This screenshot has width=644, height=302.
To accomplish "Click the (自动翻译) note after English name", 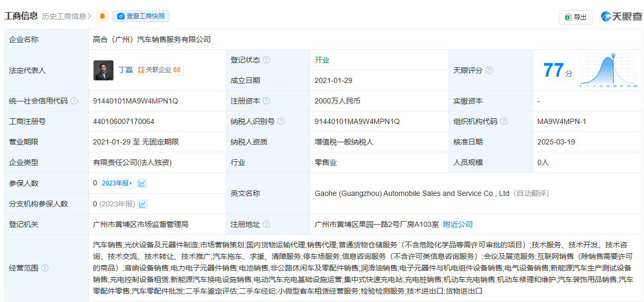I will [x=531, y=193].
